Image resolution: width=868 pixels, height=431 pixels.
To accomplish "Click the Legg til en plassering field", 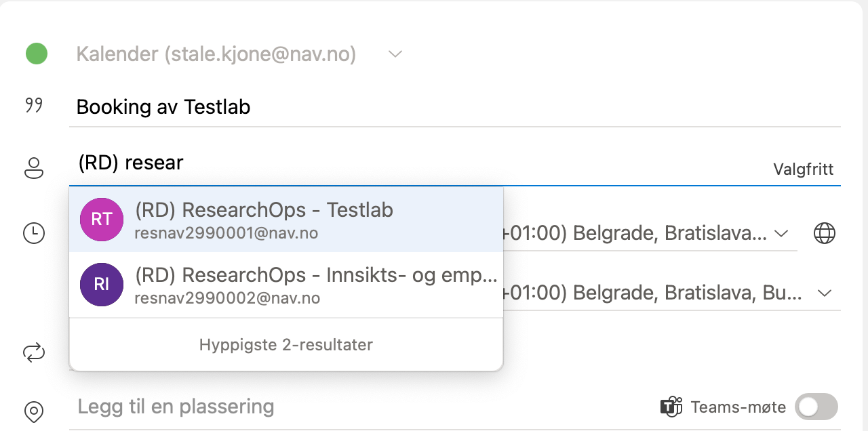I will [339, 407].
